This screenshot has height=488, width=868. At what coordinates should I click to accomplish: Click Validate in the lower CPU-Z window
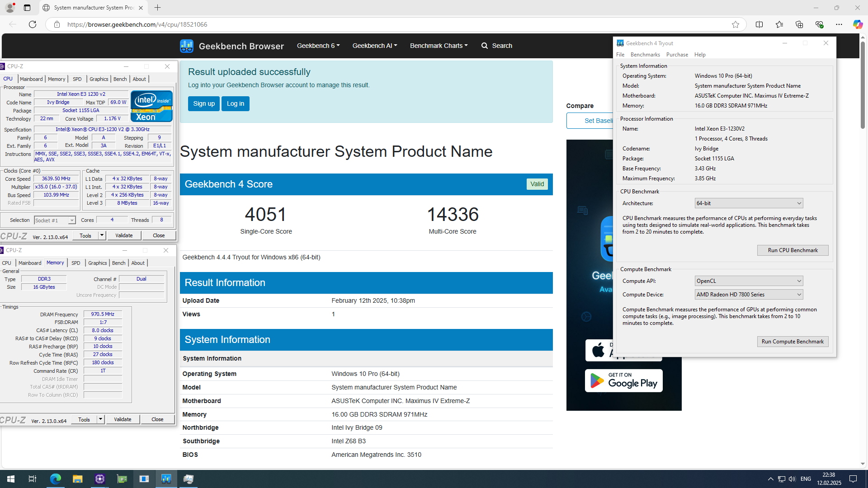[123, 419]
